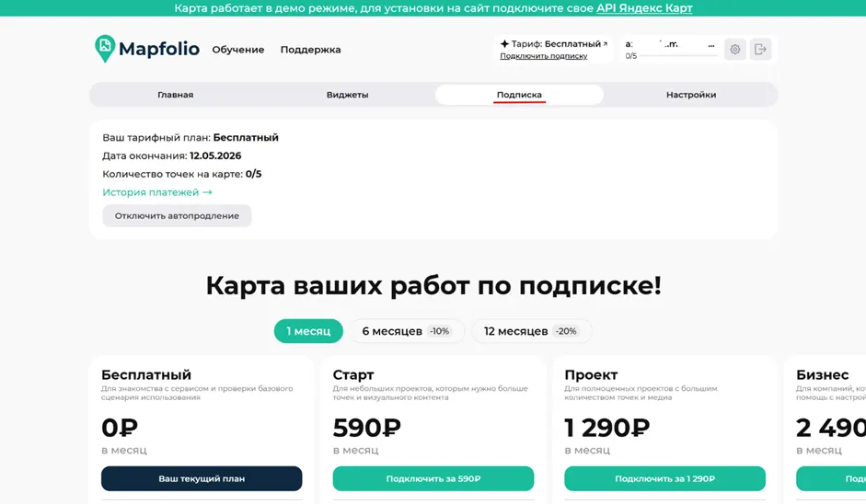The image size is (866, 504).
Task: Click Подключить за 1 290₽ button
Action: [x=665, y=478]
